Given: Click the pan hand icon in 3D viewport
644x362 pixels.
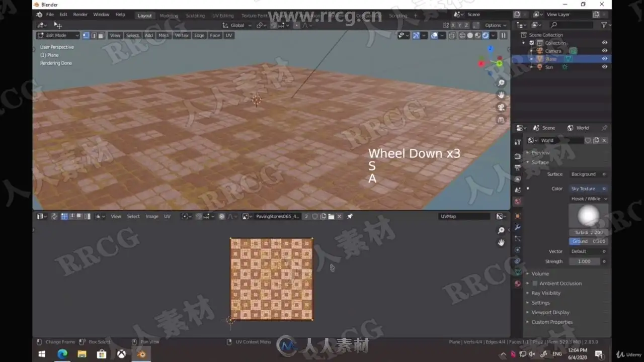Looking at the screenshot, I should click(501, 95).
